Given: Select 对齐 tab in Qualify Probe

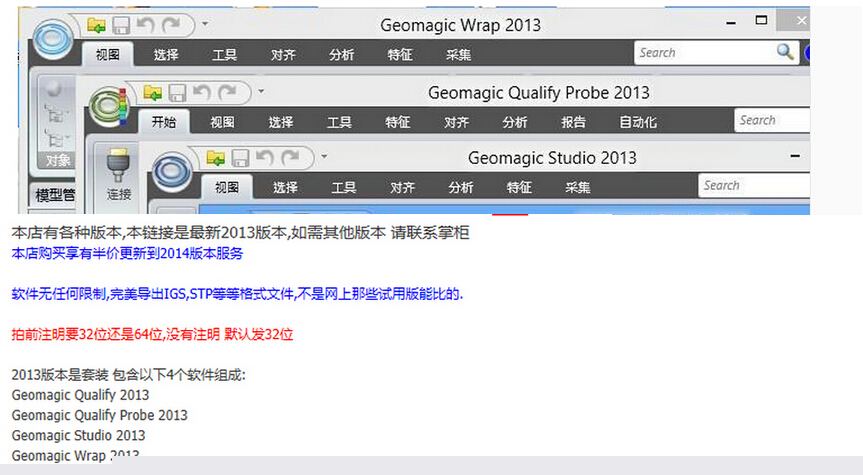Looking at the screenshot, I should coord(456,122).
